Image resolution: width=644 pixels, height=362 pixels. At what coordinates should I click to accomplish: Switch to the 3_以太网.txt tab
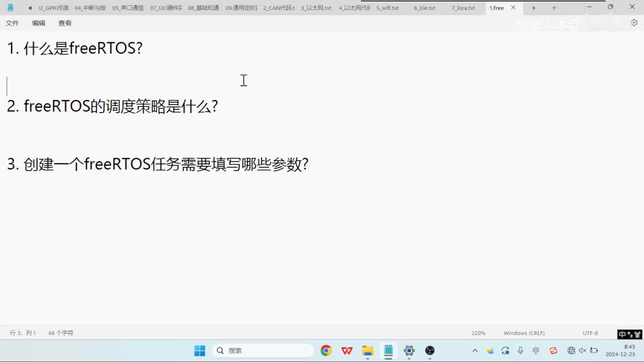[x=316, y=8]
